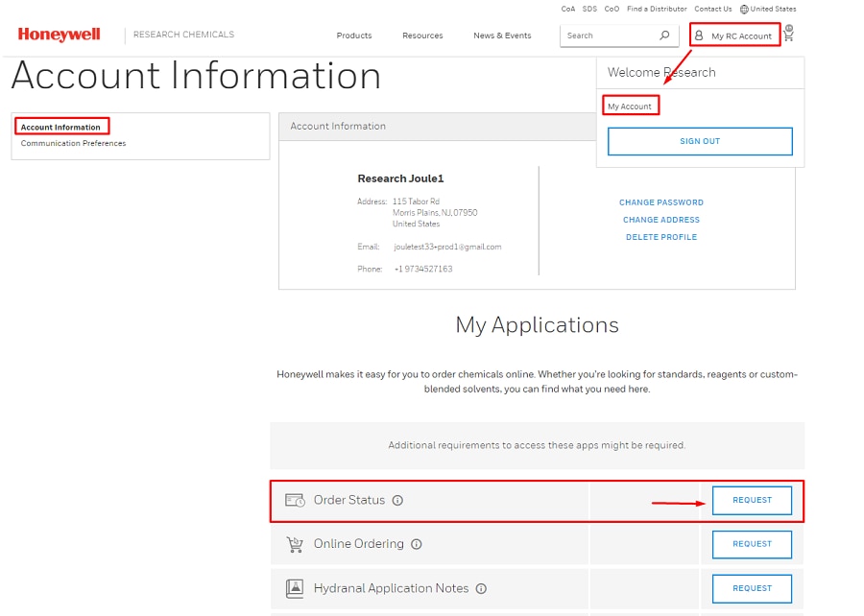Image resolution: width=864 pixels, height=616 pixels.
Task: Click info icon beside Online Ordering
Action: pyautogui.click(x=417, y=544)
